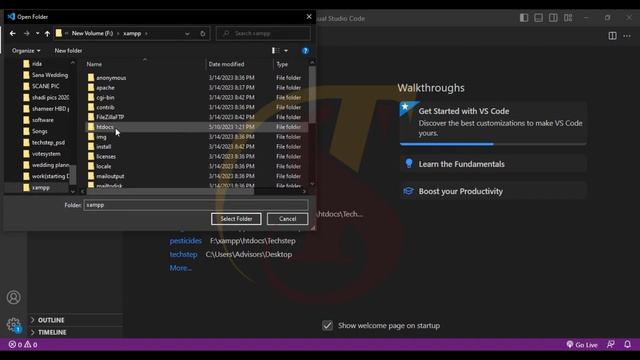This screenshot has height=360, width=640.
Task: Open the Manage gear icon
Action: [x=13, y=325]
